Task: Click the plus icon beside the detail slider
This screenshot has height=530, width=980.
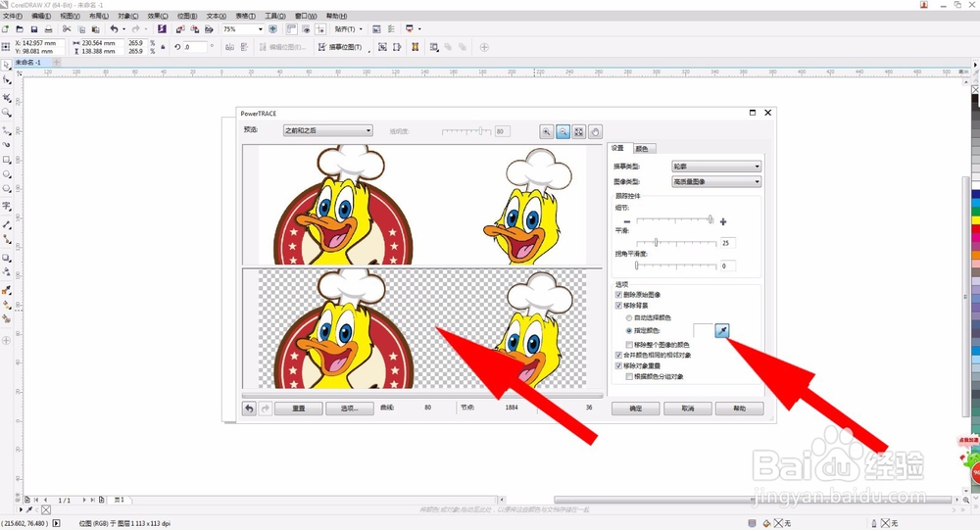Action: [x=723, y=221]
